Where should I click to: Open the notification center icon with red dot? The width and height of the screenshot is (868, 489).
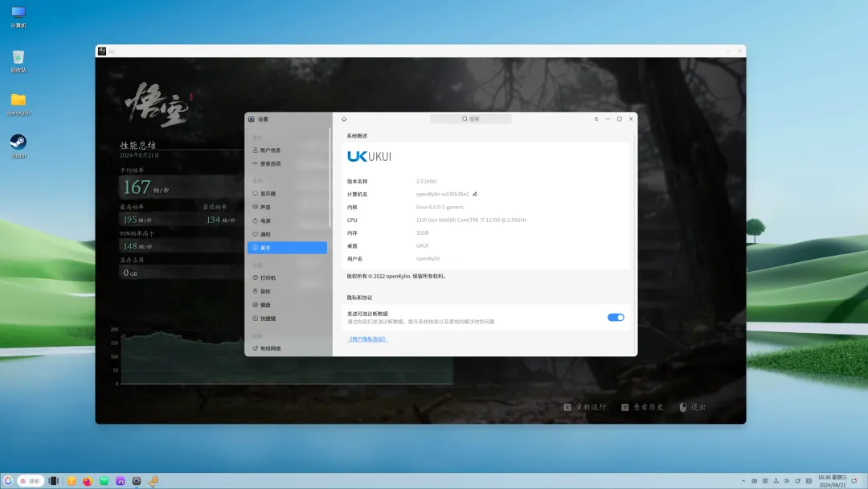[854, 481]
